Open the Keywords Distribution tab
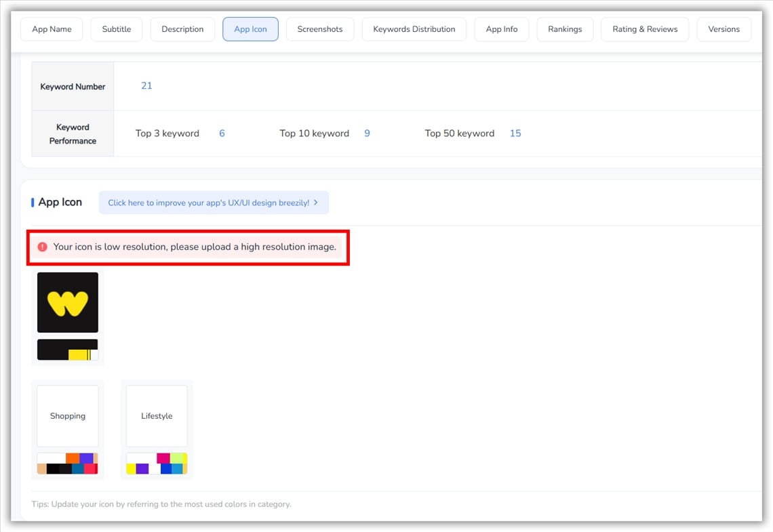This screenshot has height=532, width=773. [414, 29]
